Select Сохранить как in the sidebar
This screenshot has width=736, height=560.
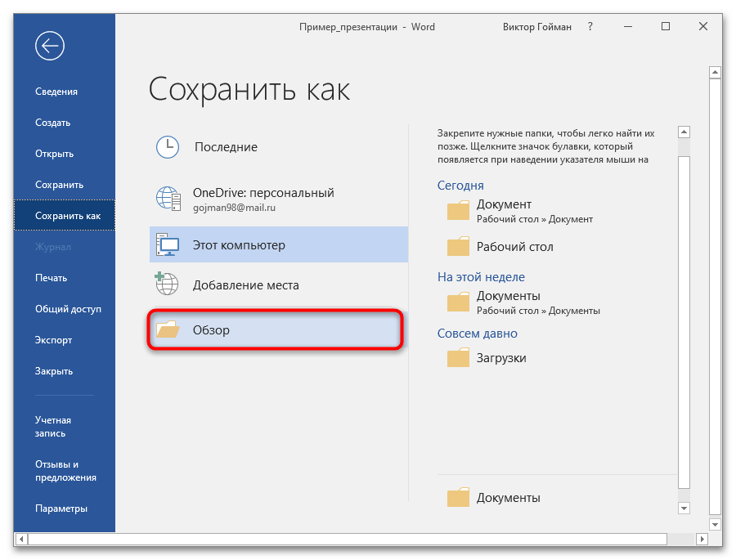(65, 216)
